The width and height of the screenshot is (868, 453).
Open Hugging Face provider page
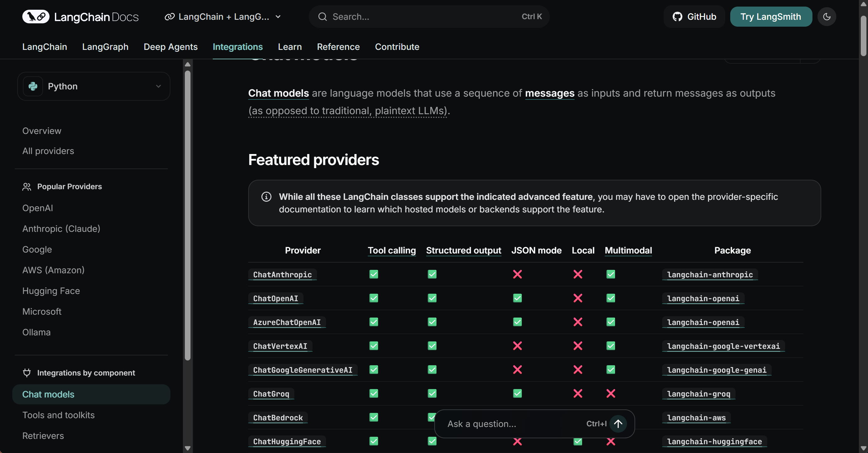51,291
